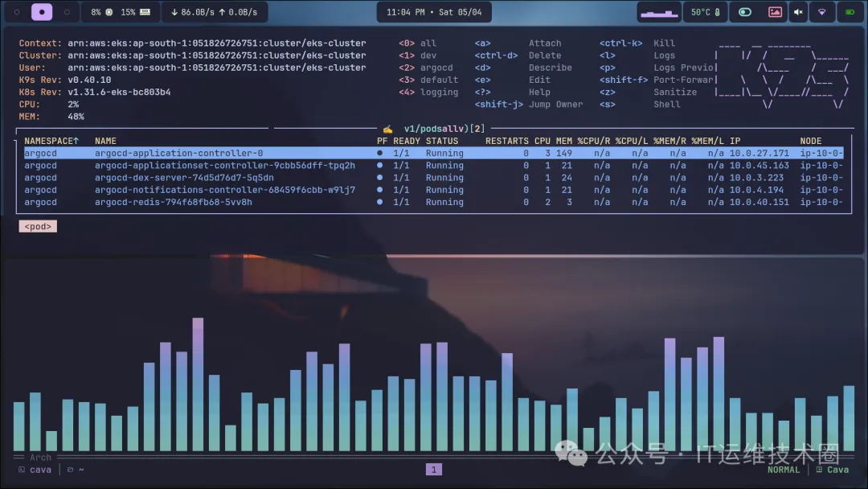The width and height of the screenshot is (868, 489).
Task: Switch to the first workspace dot
Action: pos(17,12)
